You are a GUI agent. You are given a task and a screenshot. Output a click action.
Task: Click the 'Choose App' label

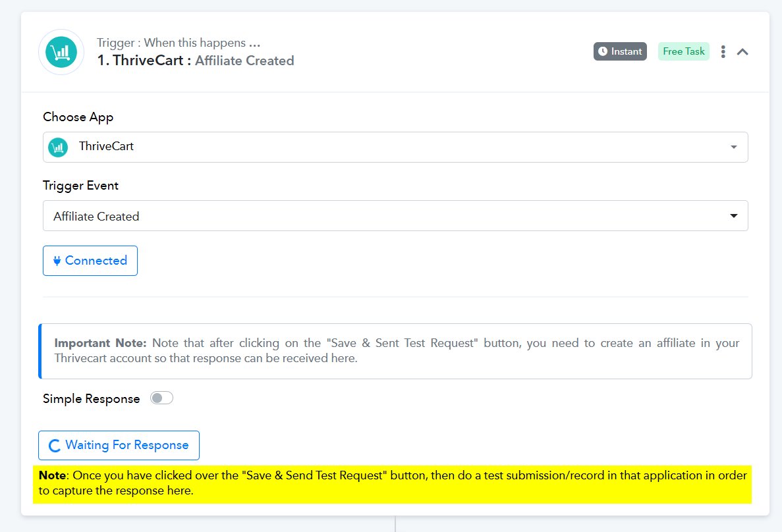coord(78,117)
